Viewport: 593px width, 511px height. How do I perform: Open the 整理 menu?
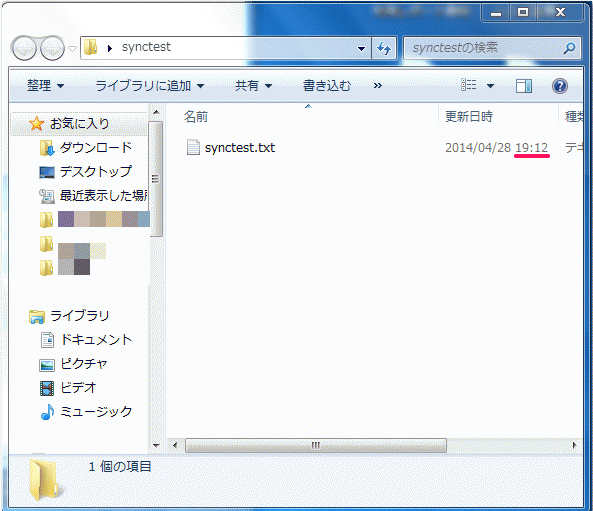coord(45,86)
